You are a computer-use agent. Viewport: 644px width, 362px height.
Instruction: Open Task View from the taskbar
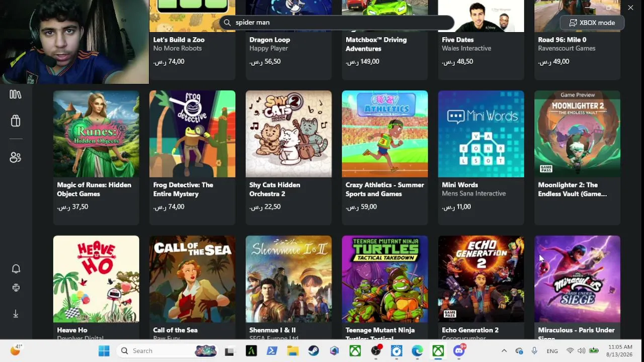[229, 351]
